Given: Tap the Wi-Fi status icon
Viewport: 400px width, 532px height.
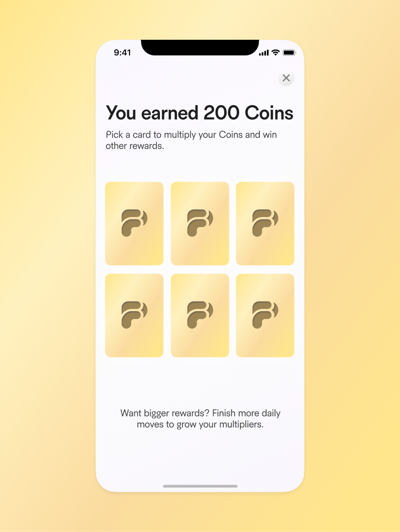Looking at the screenshot, I should point(276,53).
